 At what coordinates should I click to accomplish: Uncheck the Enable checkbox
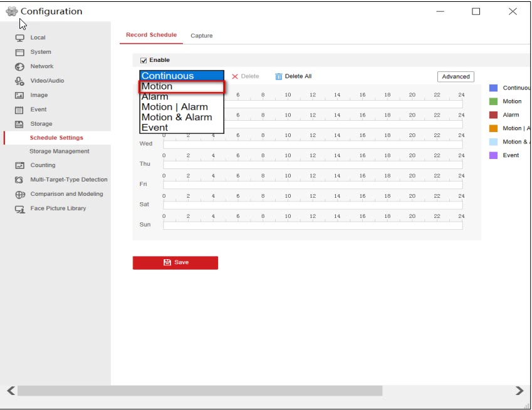pos(143,61)
